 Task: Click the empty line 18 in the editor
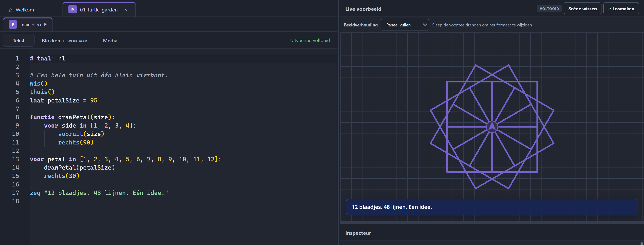[x=183, y=201]
